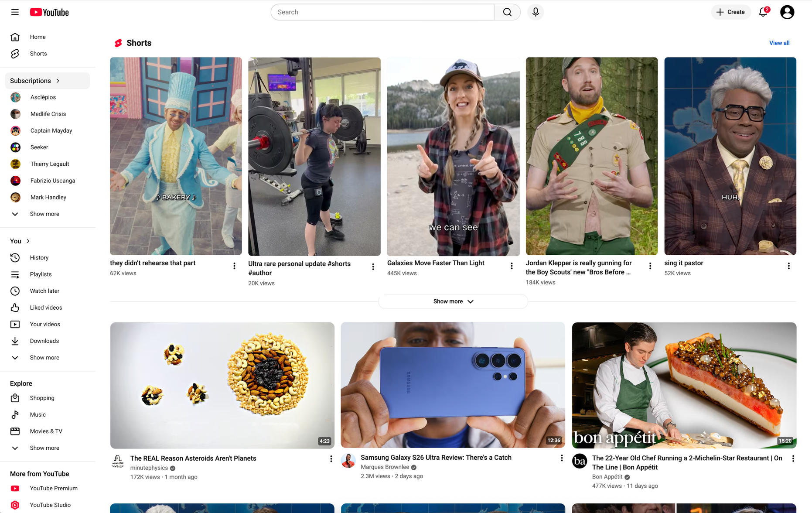Play the 'BAKERY' short thumbnail
Screen dimensions: 812x513
coord(176,156)
